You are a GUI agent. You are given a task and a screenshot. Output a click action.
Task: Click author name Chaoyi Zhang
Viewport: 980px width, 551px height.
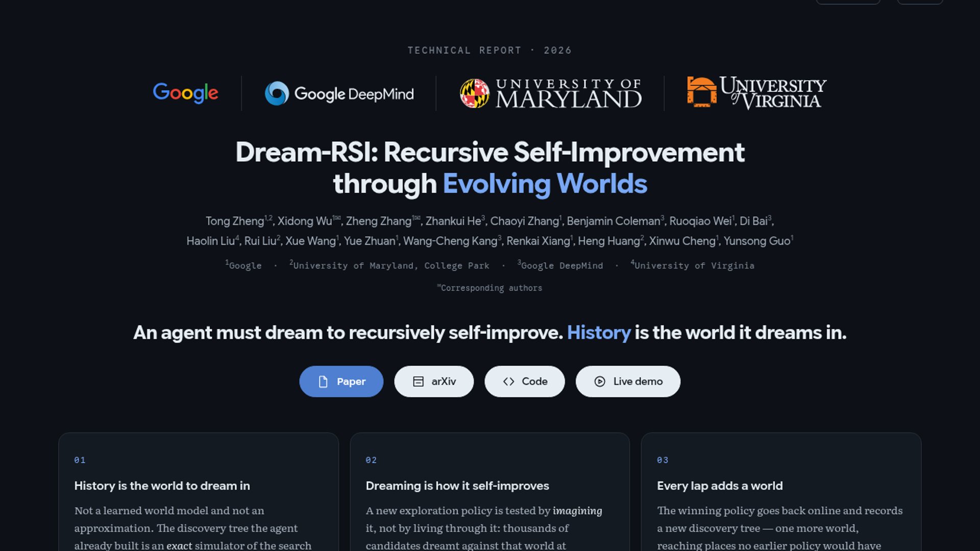[x=525, y=221]
